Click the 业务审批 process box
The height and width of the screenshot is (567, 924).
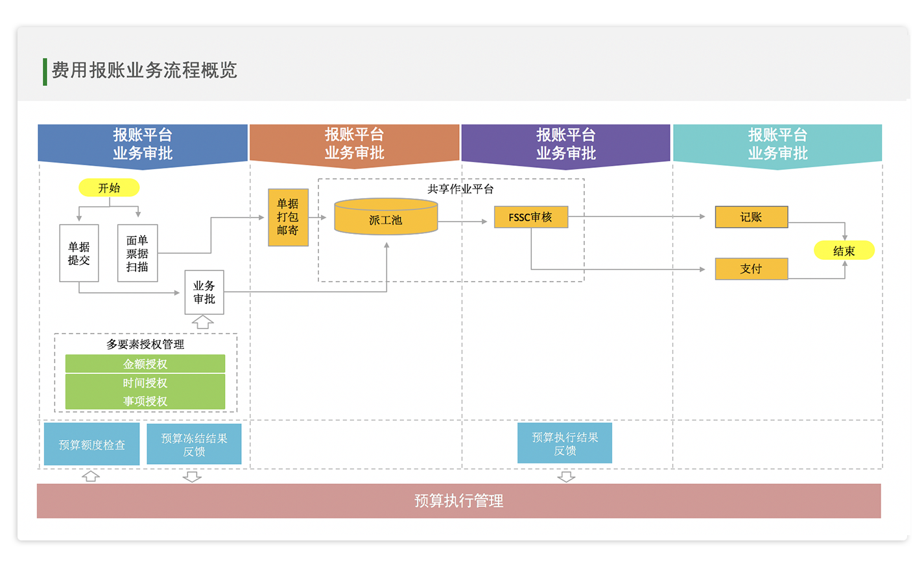pyautogui.click(x=204, y=292)
